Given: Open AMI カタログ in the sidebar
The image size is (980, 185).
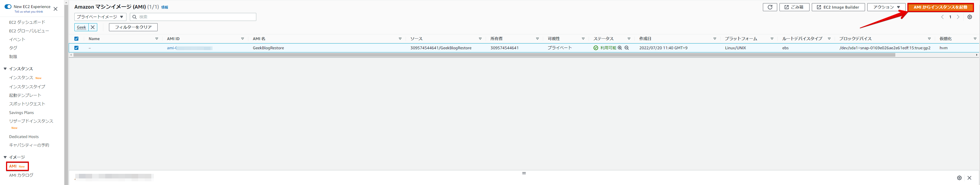Looking at the screenshot, I should point(21,175).
